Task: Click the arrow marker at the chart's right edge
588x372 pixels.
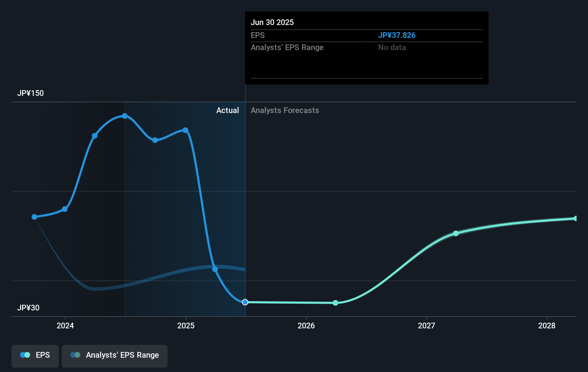Action: [x=575, y=218]
